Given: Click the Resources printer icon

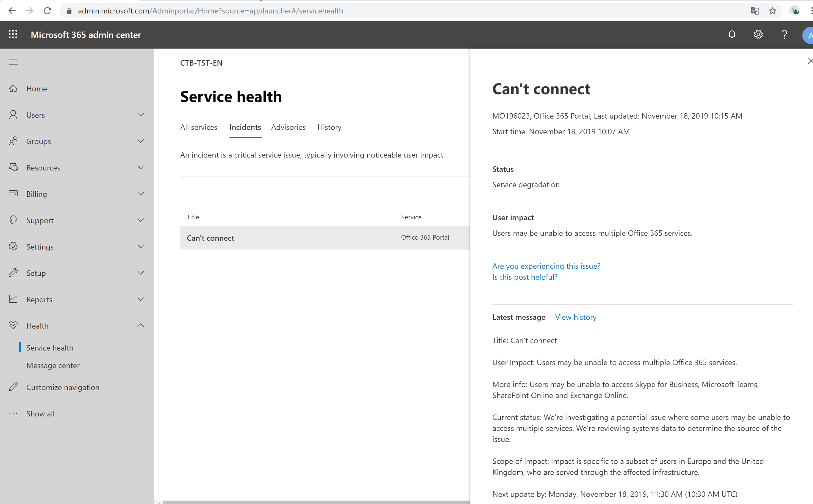Looking at the screenshot, I should [x=13, y=167].
